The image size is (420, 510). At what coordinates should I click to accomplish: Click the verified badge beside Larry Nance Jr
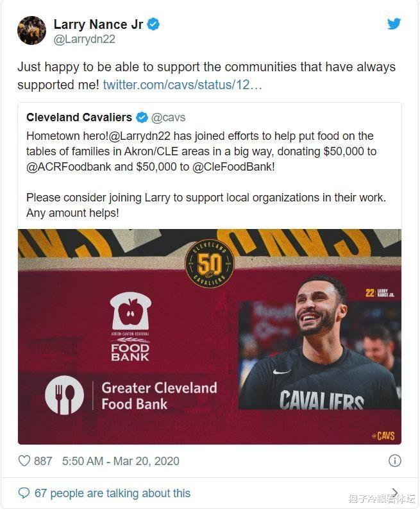[x=154, y=24]
